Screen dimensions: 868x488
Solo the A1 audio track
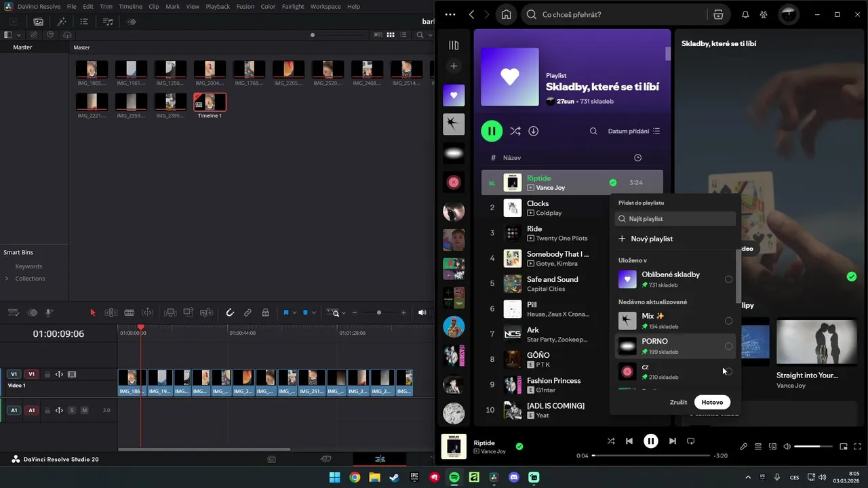coord(72,410)
